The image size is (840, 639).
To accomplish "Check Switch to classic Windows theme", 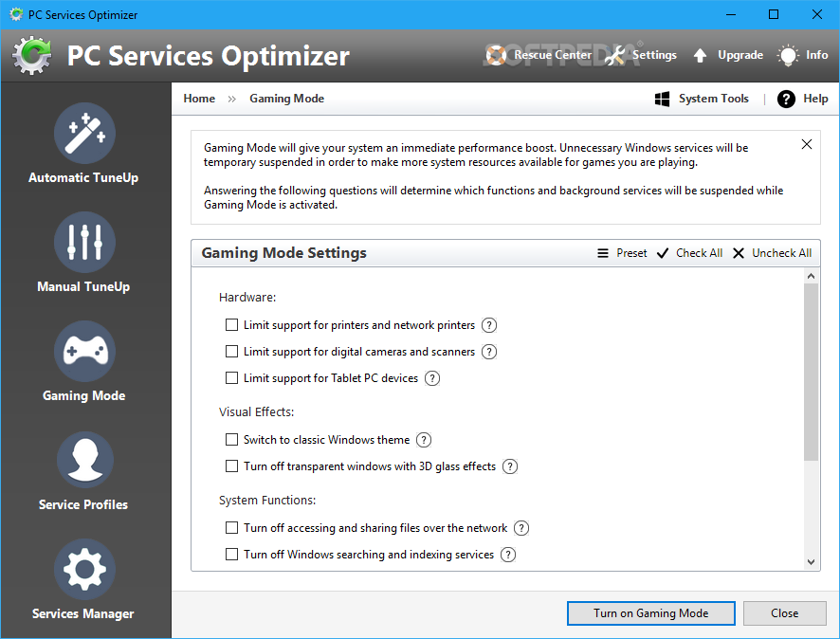I will point(231,440).
